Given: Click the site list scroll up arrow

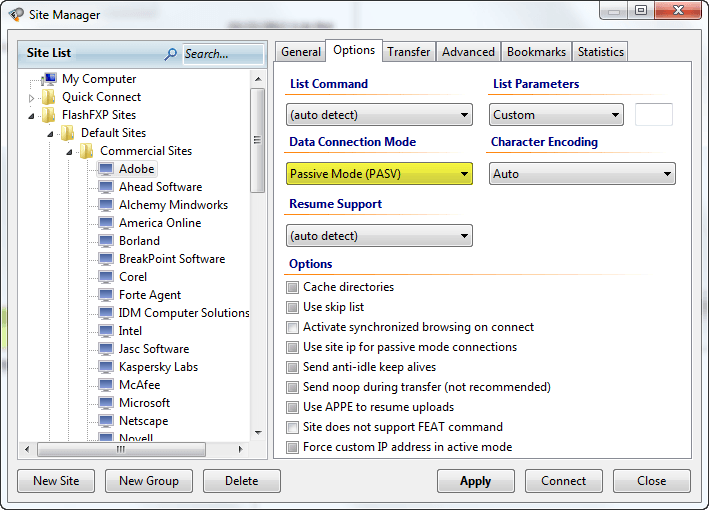Looking at the screenshot, I should pos(258,79).
